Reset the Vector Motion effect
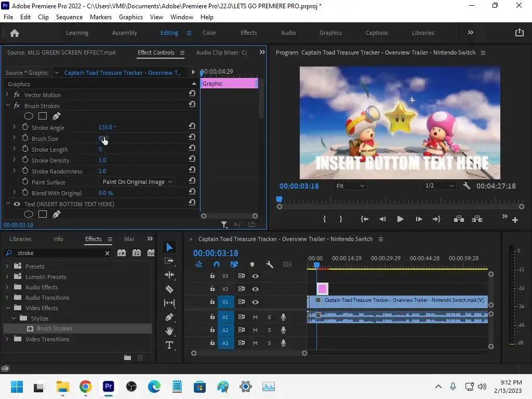This screenshot has width=532, height=399. point(192,94)
